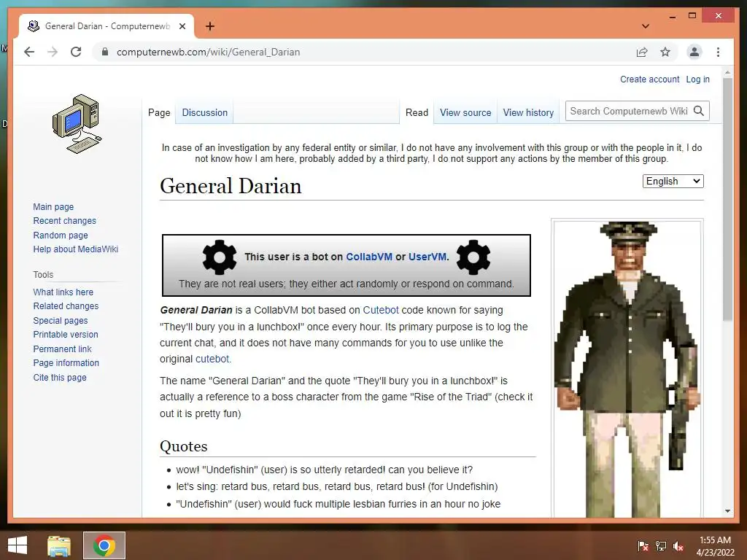Image resolution: width=747 pixels, height=560 pixels.
Task: Click the General Darian page title
Action: [231, 186]
